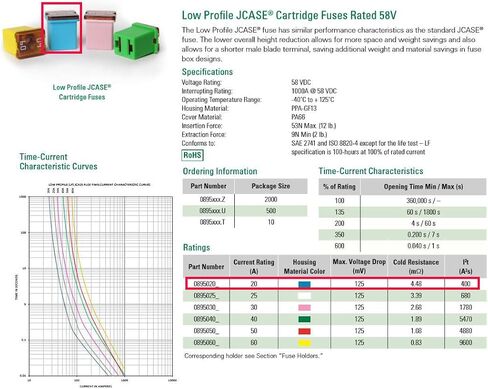Image resolution: width=488 pixels, height=389 pixels.
Task: Click part number '0895xxx.T'
Action: pos(212,222)
